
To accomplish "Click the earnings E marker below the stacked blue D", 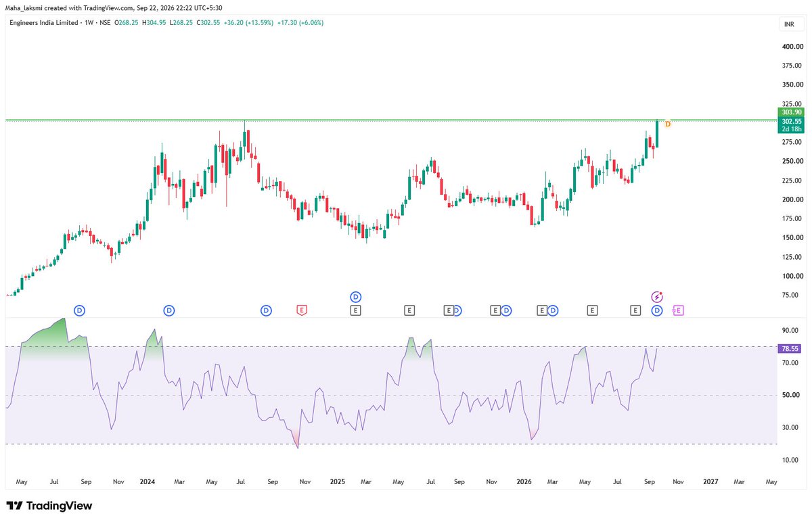I will click(x=356, y=310).
